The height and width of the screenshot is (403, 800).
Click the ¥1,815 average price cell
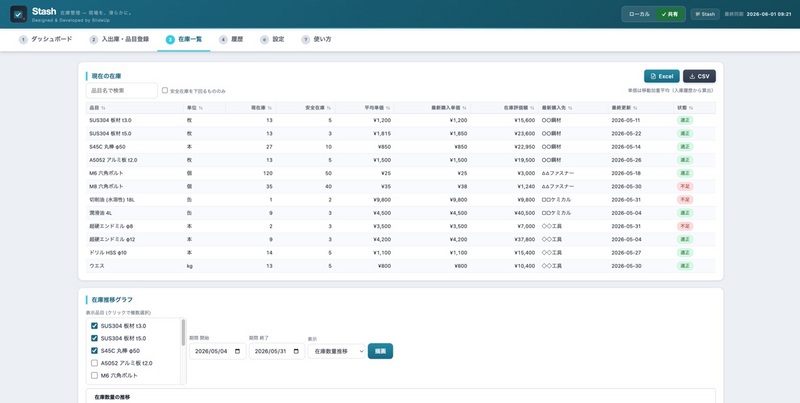point(382,134)
